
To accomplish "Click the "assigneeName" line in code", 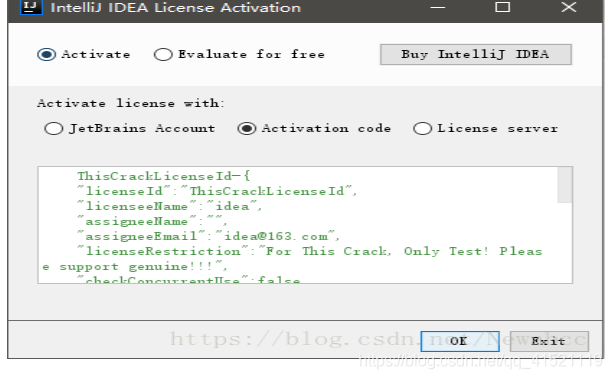I will [151, 221].
